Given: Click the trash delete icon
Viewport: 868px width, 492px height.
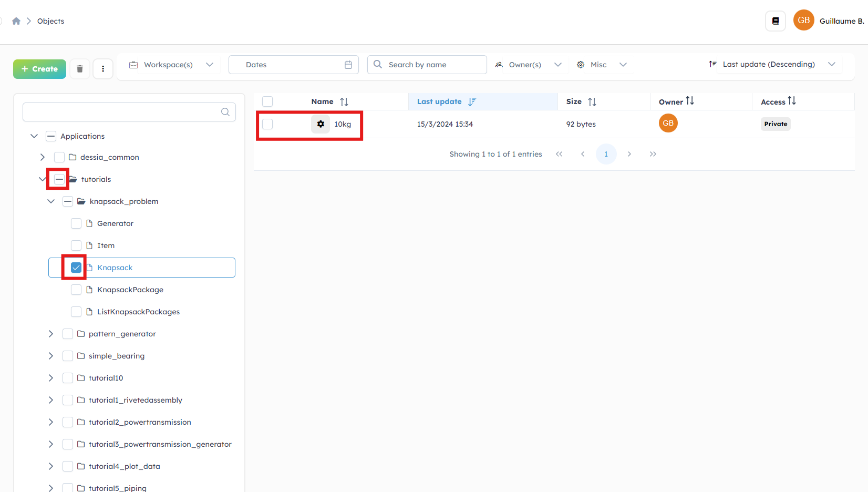Looking at the screenshot, I should pyautogui.click(x=80, y=69).
